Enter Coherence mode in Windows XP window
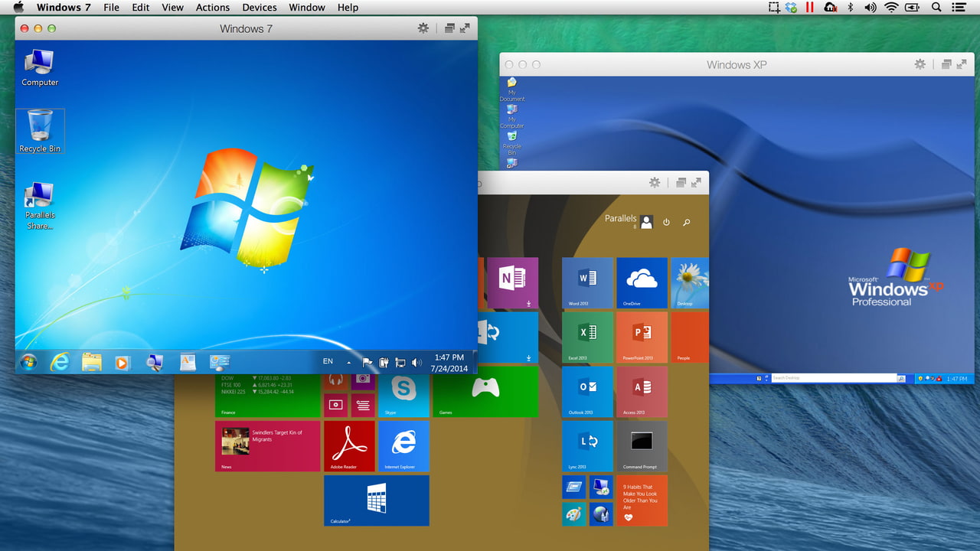This screenshot has width=980, height=551. [947, 64]
